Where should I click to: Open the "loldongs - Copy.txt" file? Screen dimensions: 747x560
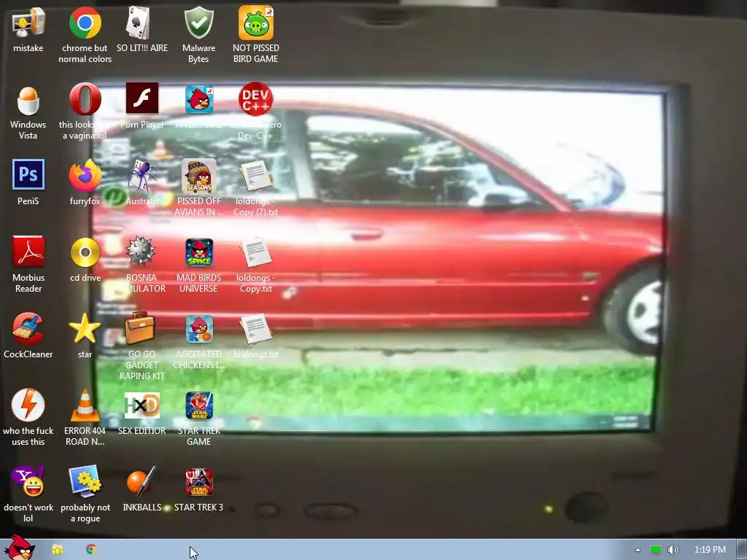(x=256, y=252)
